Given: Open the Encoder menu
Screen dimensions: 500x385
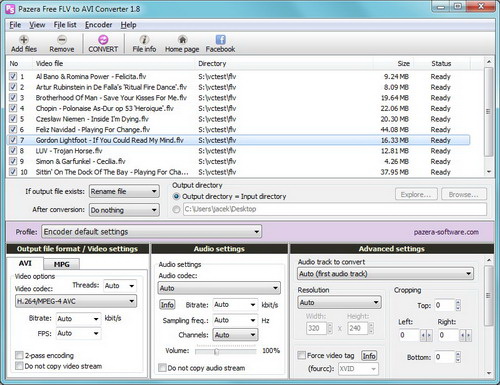Looking at the screenshot, I should pos(99,25).
